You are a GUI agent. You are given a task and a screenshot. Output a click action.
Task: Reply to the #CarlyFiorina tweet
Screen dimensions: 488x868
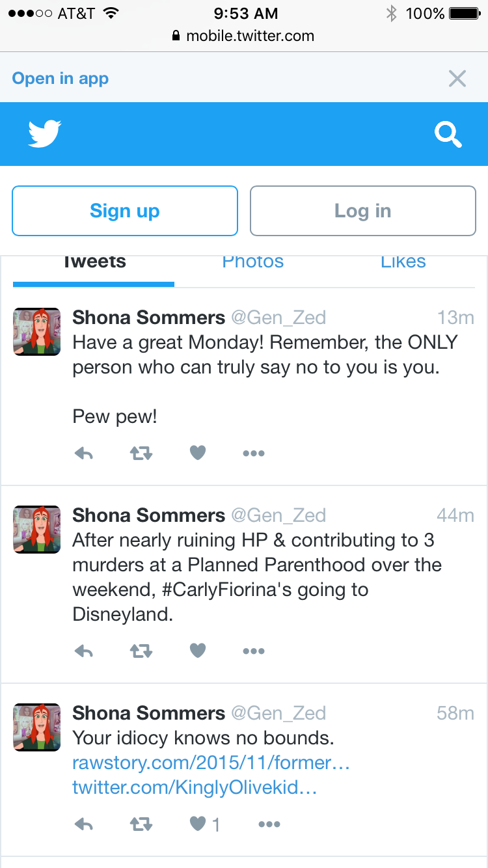pyautogui.click(x=84, y=651)
